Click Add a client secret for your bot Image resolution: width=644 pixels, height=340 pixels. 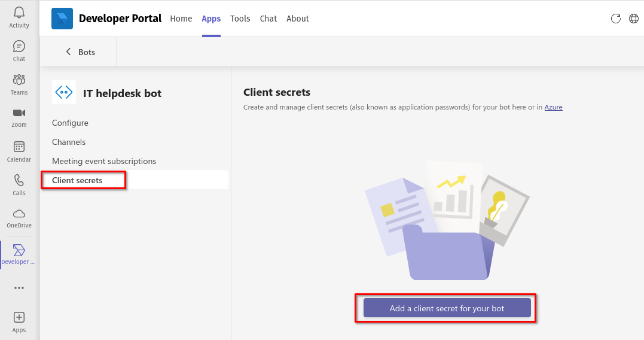click(447, 308)
